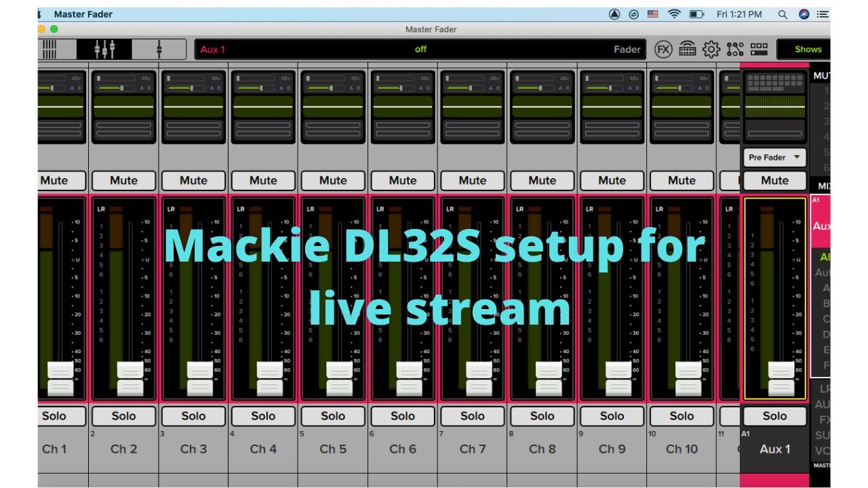The image size is (868, 488).
Task: Open Siri from the menu bar
Action: (x=804, y=14)
